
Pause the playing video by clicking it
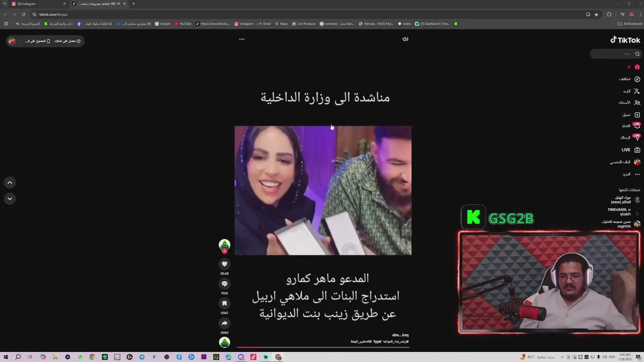tap(323, 191)
